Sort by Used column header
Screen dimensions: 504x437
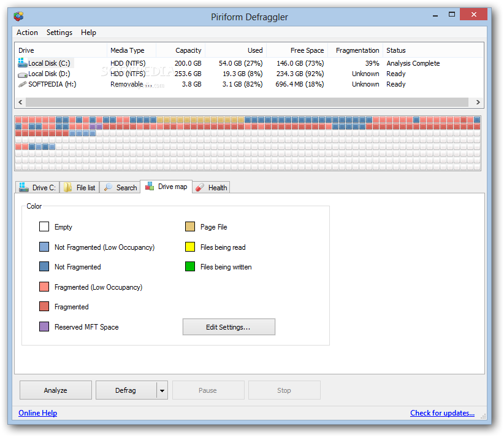tap(235, 50)
